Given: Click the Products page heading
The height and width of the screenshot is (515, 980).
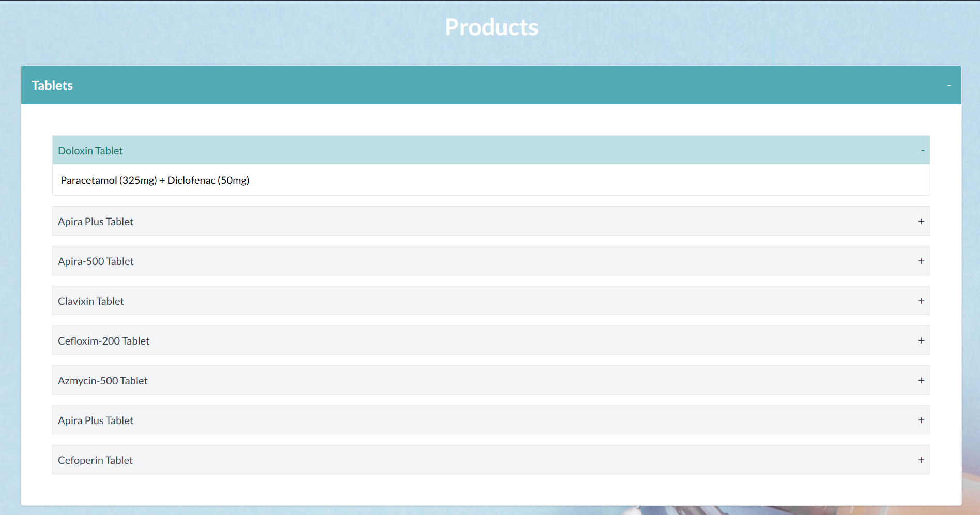Looking at the screenshot, I should pos(491,27).
